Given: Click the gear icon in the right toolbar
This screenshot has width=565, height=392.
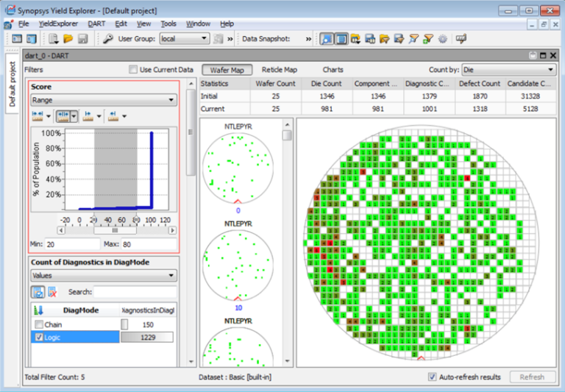Looking at the screenshot, I should pyautogui.click(x=442, y=38).
